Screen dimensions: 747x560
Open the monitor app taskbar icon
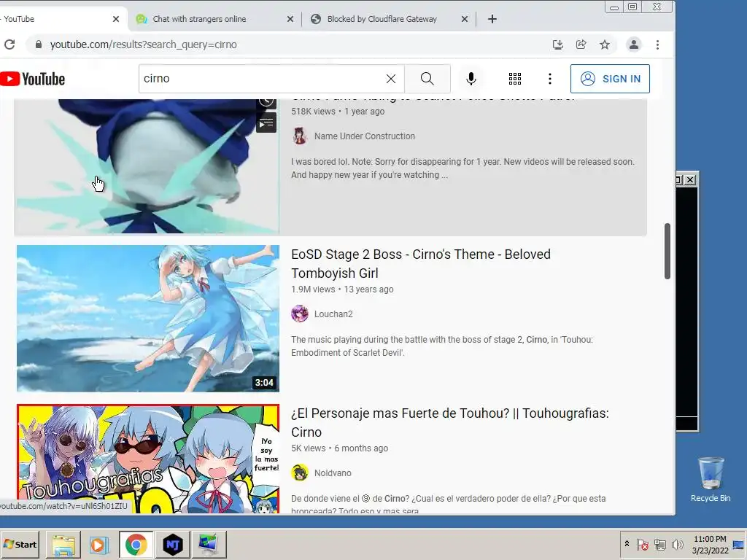209,544
